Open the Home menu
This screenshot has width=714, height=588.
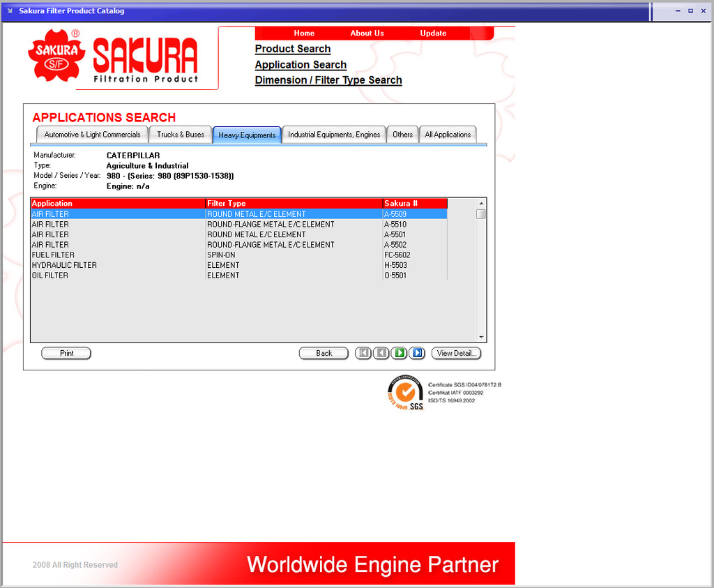pos(304,33)
